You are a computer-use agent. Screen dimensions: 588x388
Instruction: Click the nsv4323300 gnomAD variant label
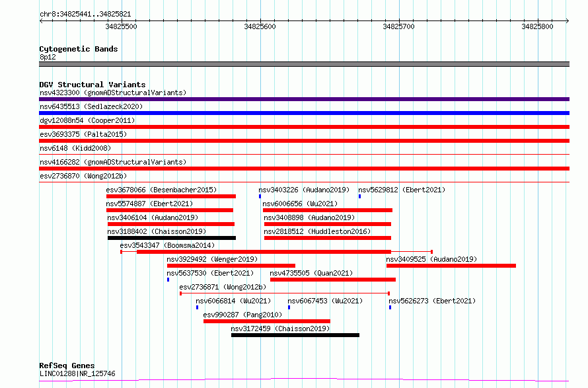[x=113, y=93]
